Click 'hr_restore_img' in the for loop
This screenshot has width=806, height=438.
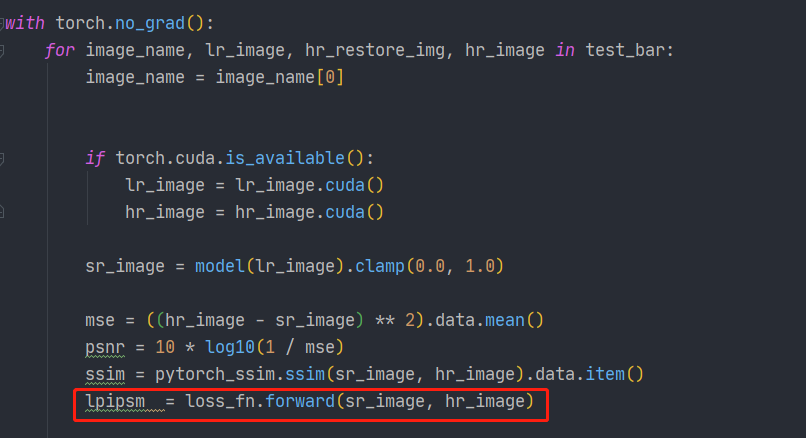375,50
